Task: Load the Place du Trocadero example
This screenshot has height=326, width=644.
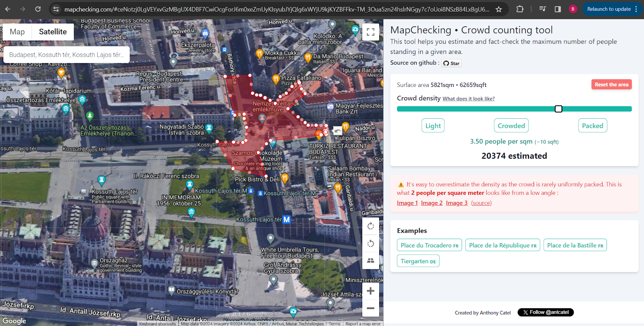Action: click(429, 245)
